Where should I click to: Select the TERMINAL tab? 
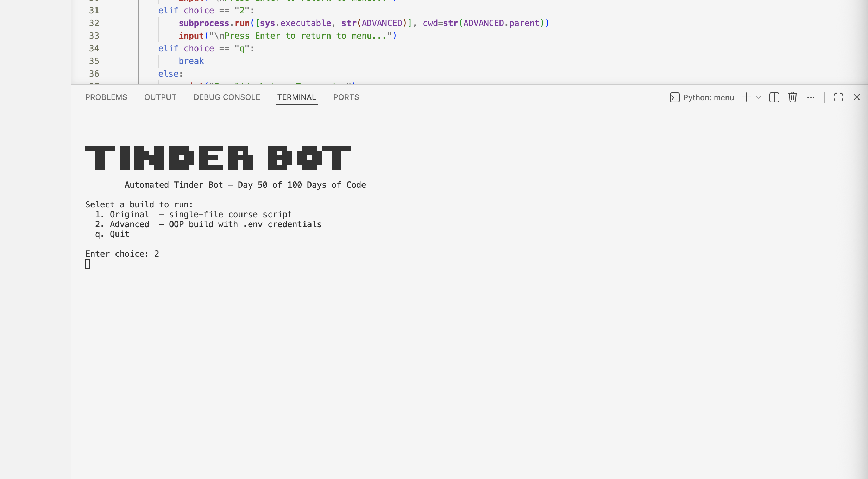(296, 97)
